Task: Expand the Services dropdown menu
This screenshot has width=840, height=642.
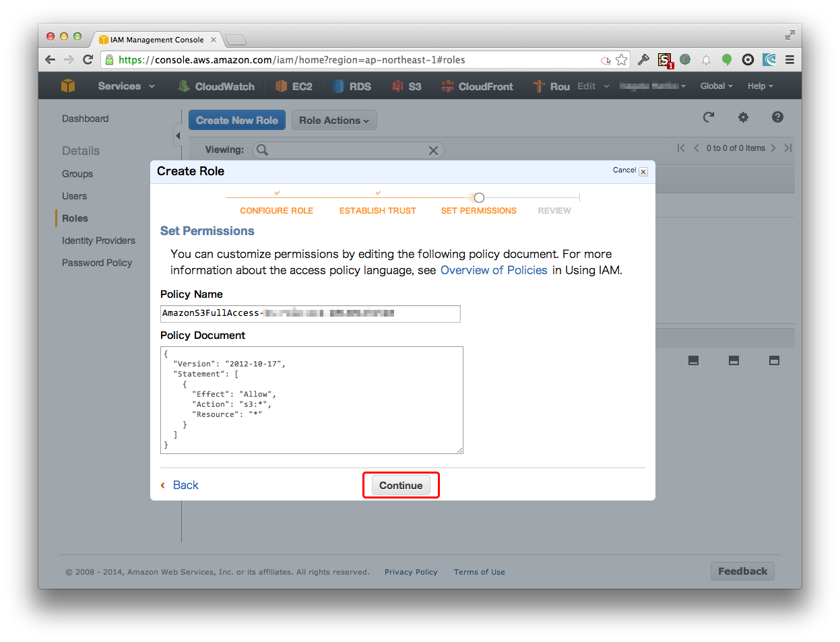Action: [125, 86]
